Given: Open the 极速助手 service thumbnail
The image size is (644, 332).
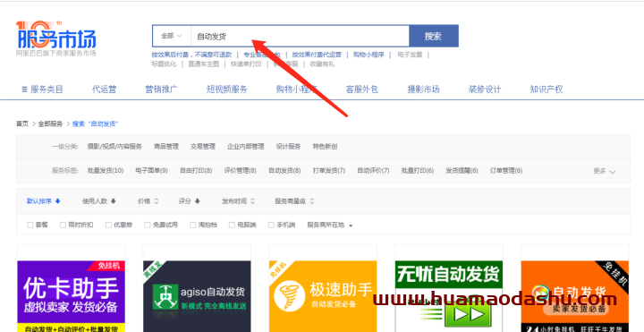Looking at the screenshot, I should point(323,296).
